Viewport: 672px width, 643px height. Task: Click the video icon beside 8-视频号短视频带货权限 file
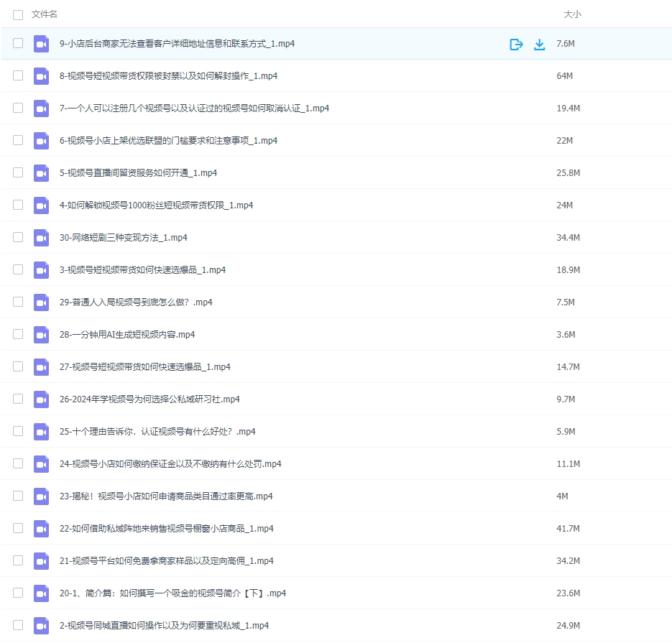pyautogui.click(x=41, y=75)
